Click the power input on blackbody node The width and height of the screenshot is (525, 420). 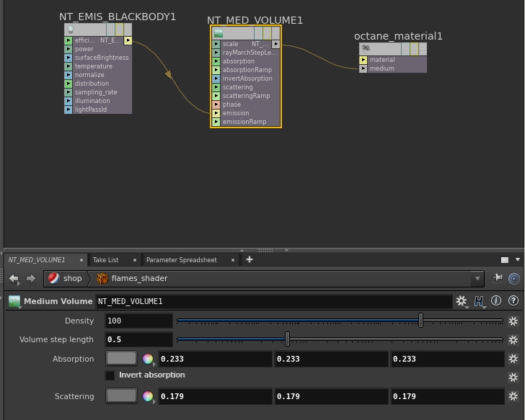69,49
